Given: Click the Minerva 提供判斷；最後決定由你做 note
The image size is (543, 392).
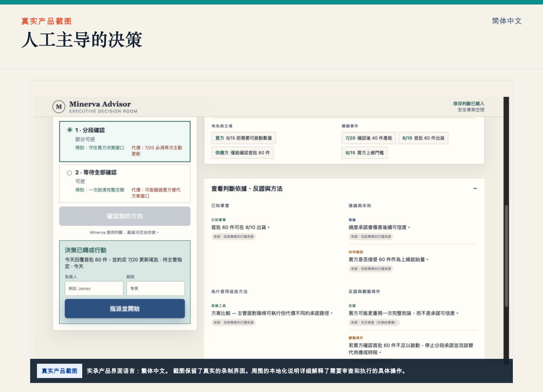Looking at the screenshot, I should point(124,233).
